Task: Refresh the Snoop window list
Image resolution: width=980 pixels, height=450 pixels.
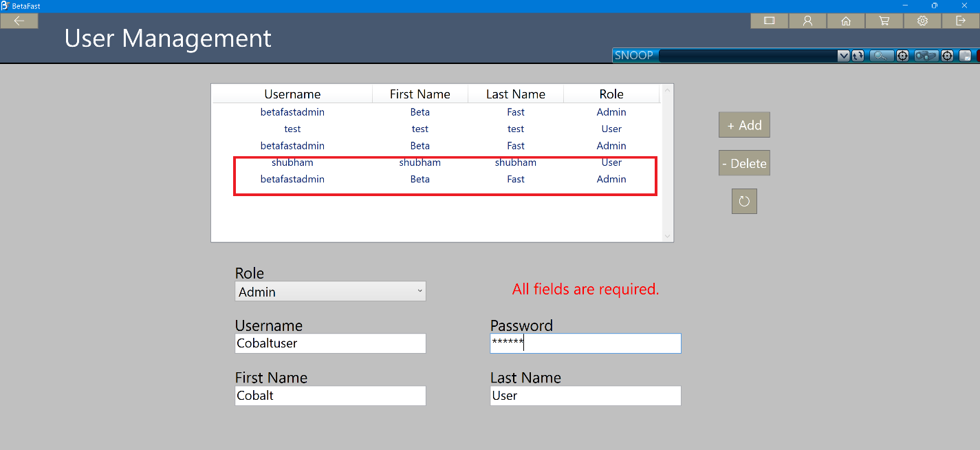Action: [x=858, y=56]
